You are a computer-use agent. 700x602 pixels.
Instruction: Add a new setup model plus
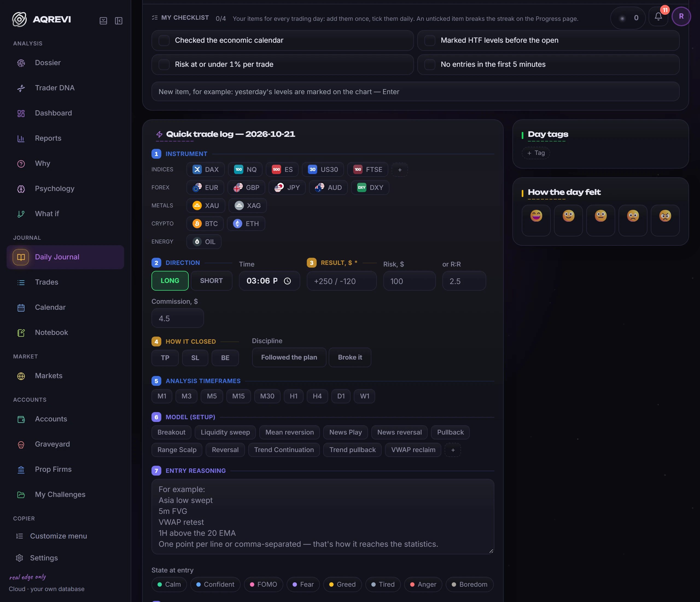pos(453,450)
